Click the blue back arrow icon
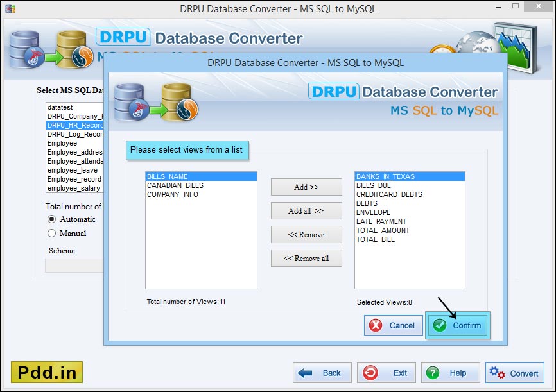This screenshot has height=392, width=556. tap(305, 373)
